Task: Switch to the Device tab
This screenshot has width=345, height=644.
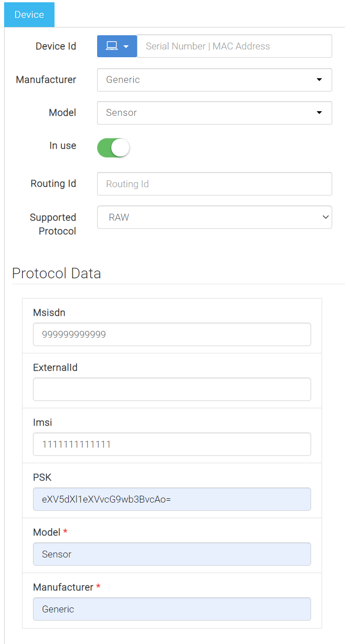Action: point(29,15)
